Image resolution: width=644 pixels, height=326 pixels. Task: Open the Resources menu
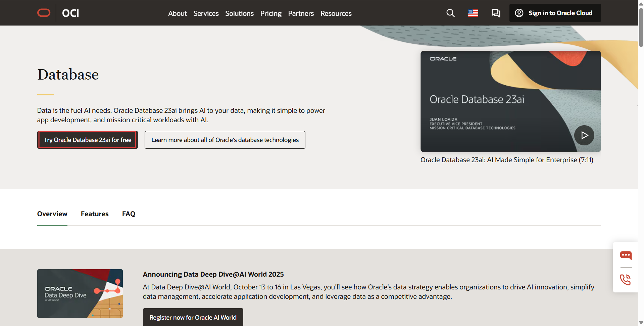336,13
